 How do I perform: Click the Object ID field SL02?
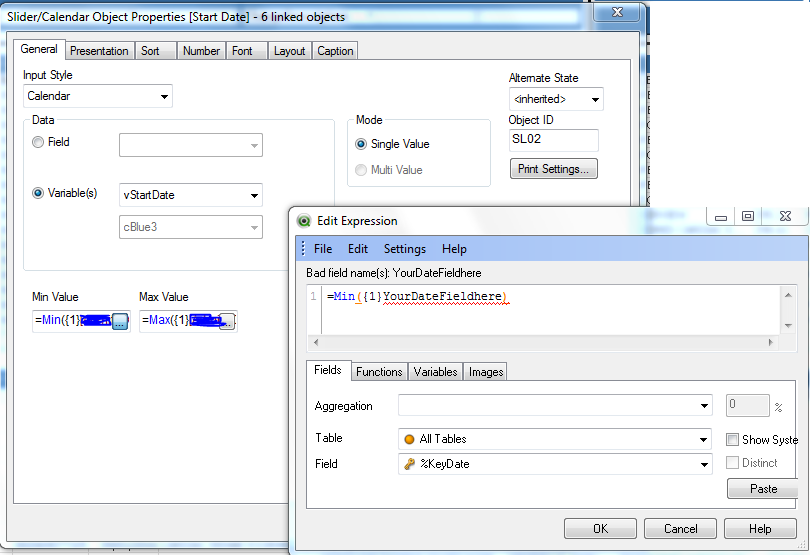[x=554, y=140]
